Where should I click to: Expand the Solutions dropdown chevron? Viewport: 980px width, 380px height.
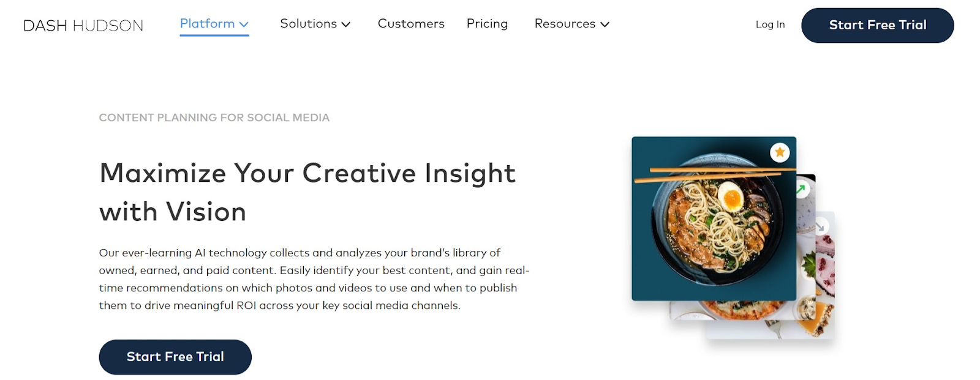[x=346, y=24]
